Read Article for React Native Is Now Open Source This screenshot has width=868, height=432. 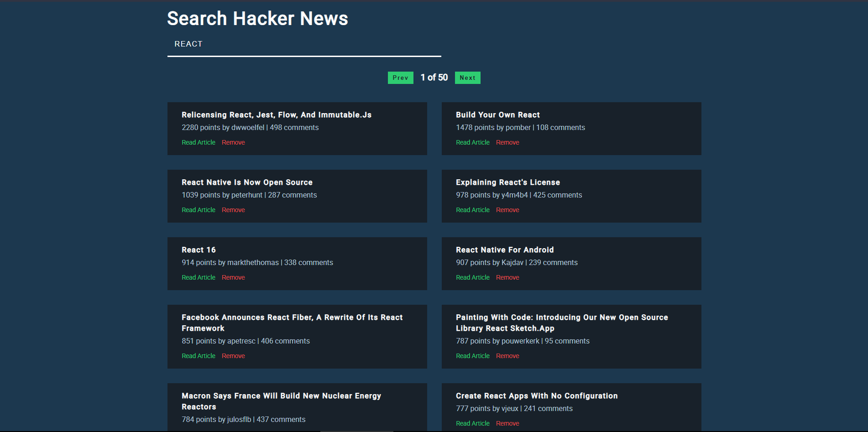(199, 210)
